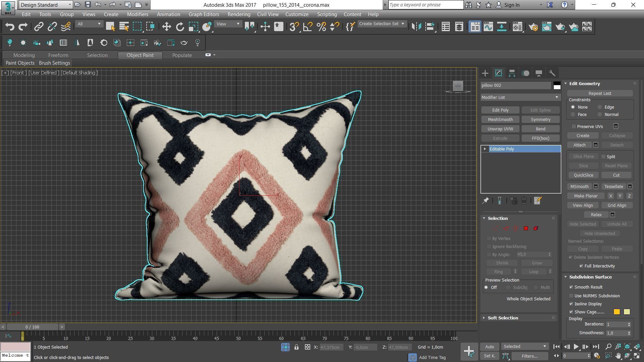Viewport: 644px width, 362px height.
Task: Toggle 3D Snaps
Action: click(294, 27)
